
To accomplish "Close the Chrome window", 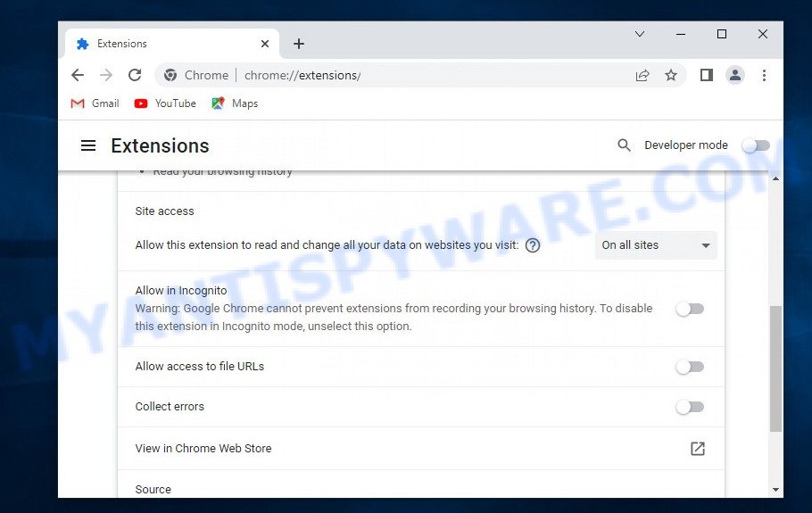I will click(762, 34).
